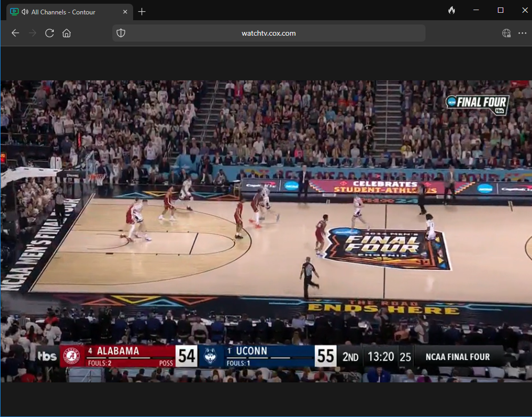Open the shield tracking protection icon
This screenshot has width=532, height=417.
[121, 33]
